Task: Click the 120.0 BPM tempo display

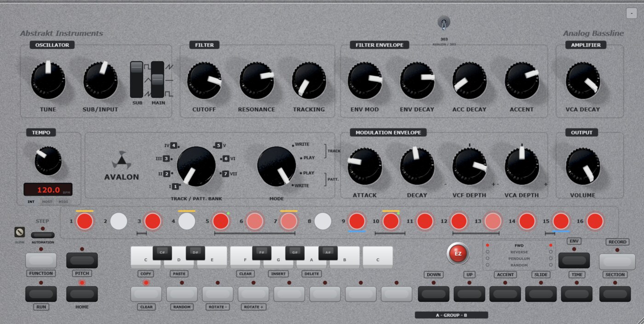Action: pyautogui.click(x=48, y=190)
